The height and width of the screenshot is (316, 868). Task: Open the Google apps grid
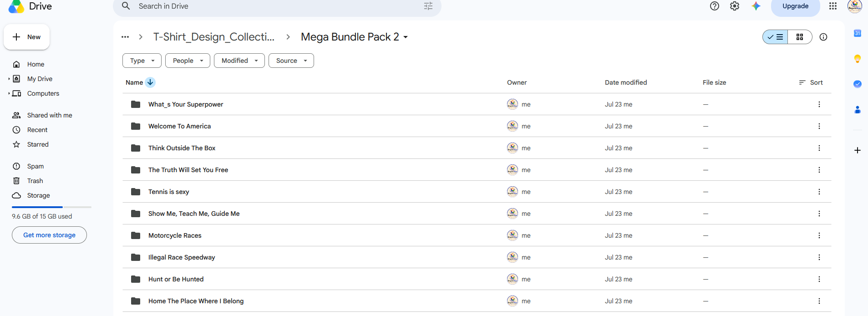coord(833,6)
